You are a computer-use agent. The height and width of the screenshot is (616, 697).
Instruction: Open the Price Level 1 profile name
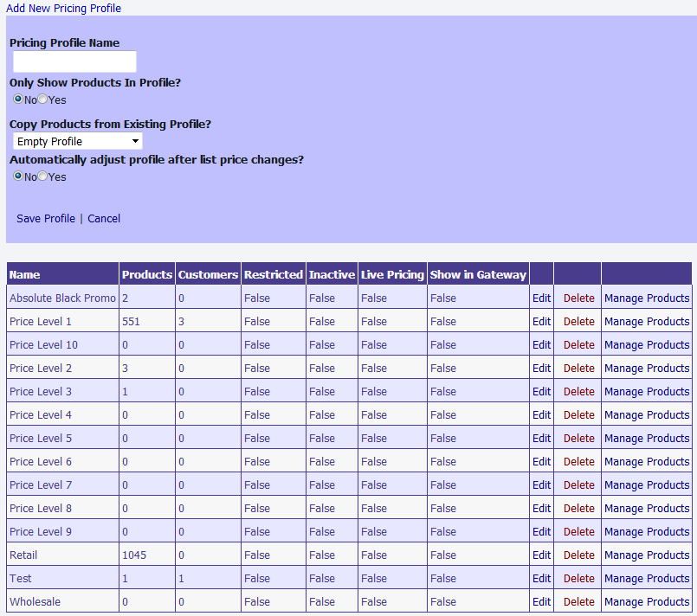pos(41,322)
